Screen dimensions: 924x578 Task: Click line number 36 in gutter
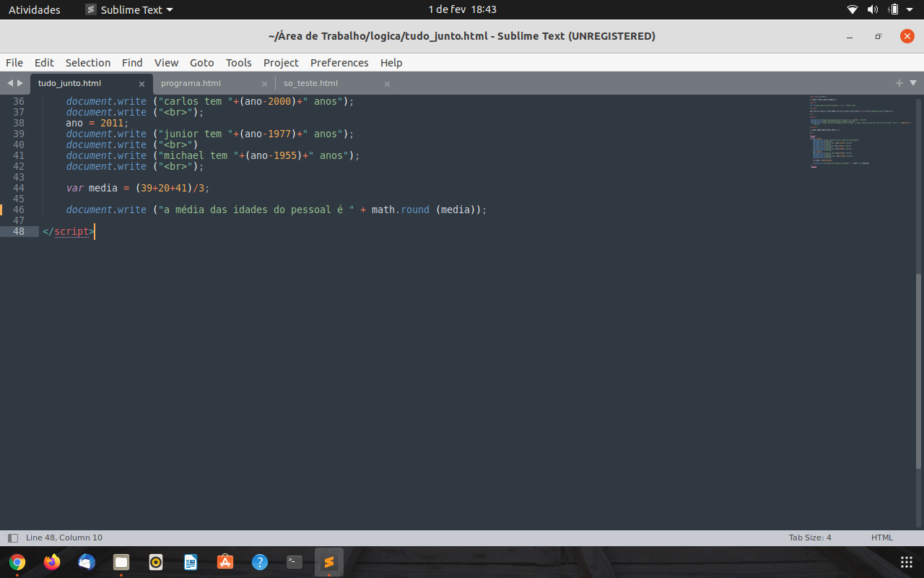click(19, 101)
